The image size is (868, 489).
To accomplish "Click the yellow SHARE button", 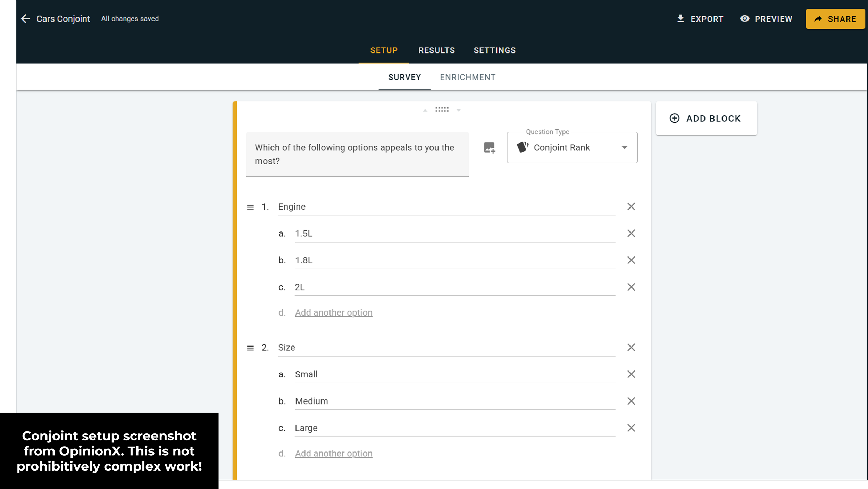I will pyautogui.click(x=835, y=19).
